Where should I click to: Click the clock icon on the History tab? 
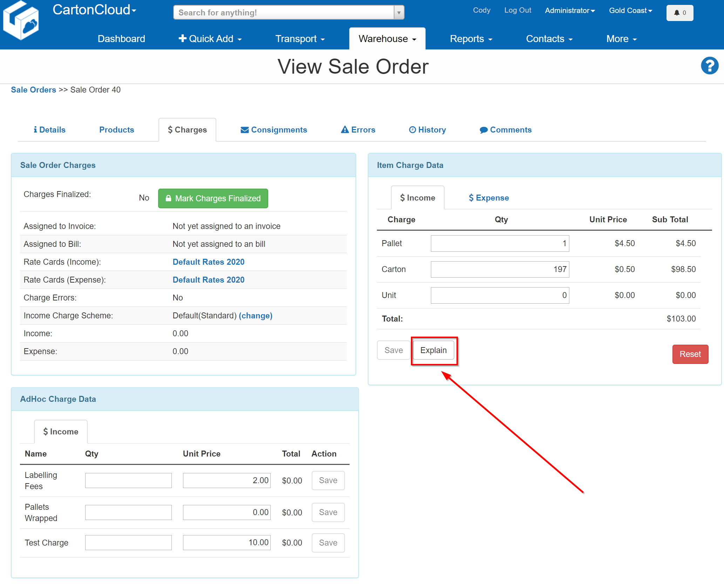point(412,130)
